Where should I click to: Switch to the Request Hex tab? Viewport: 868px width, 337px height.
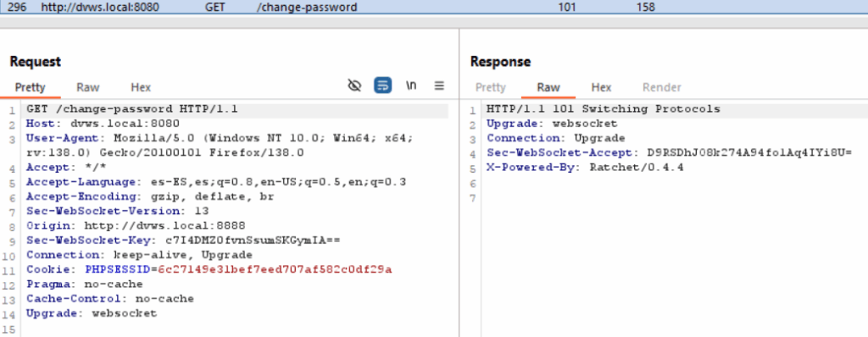coord(141,87)
